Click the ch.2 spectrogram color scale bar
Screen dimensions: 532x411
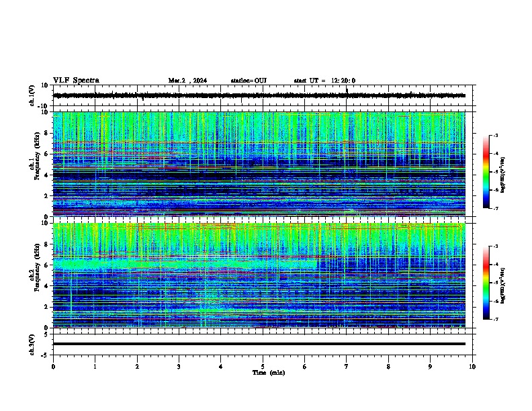coord(486,283)
